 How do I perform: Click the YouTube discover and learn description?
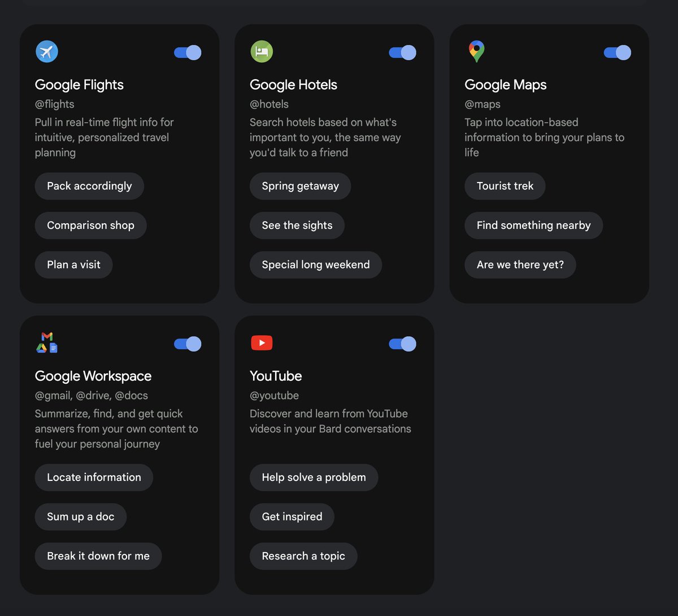tap(331, 422)
